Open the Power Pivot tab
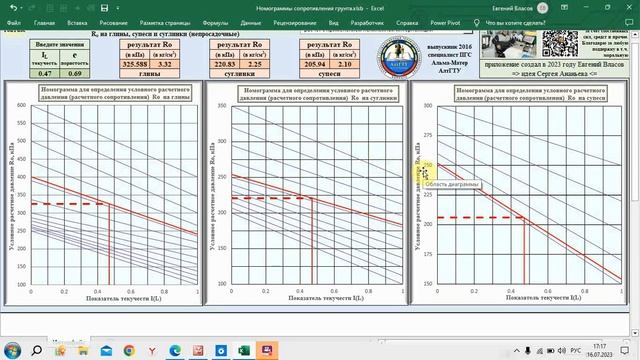This screenshot has height=360, width=640. coord(445,23)
